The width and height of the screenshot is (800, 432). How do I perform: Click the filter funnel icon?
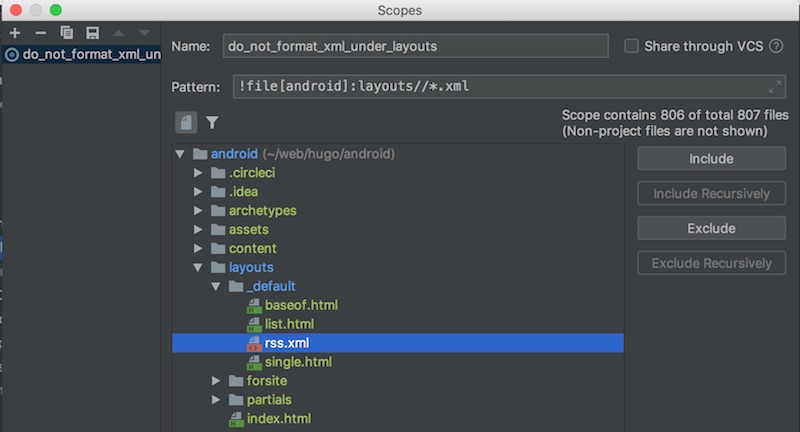(212, 122)
